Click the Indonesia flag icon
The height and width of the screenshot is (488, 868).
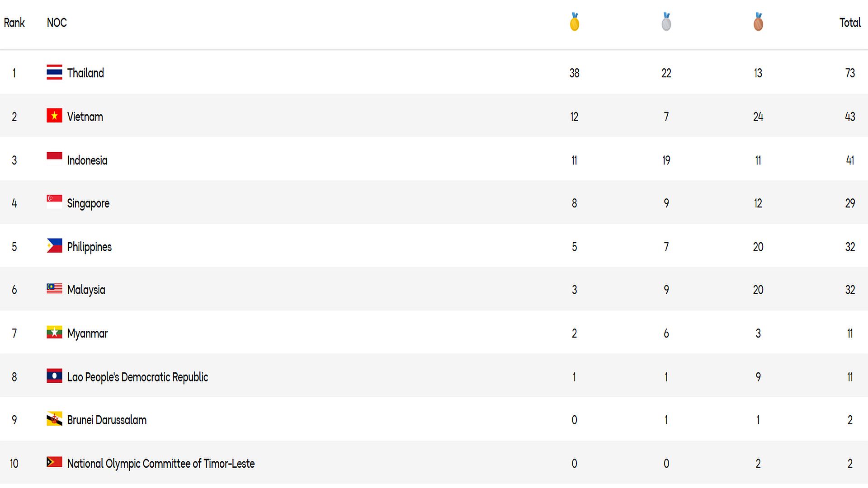pos(54,159)
